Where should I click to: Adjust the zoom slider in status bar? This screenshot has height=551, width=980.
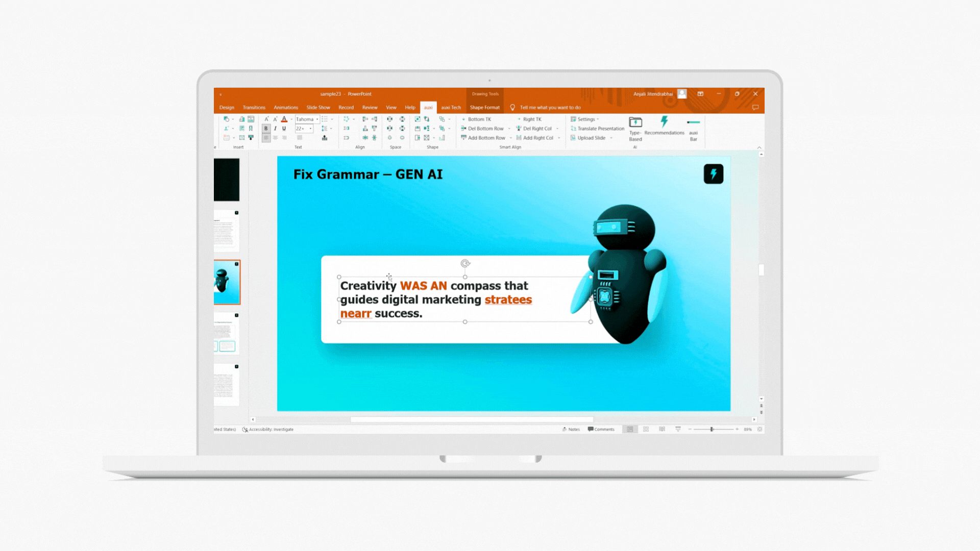tap(712, 429)
